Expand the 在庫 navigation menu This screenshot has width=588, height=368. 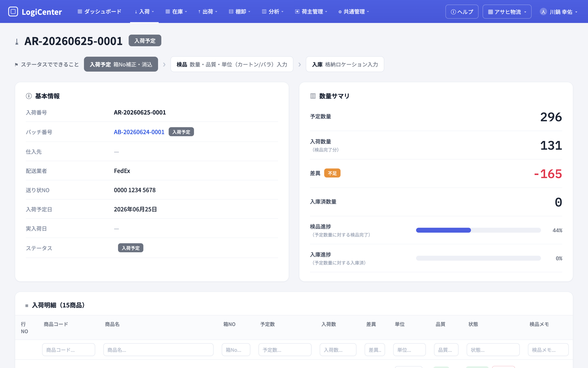pyautogui.click(x=176, y=11)
